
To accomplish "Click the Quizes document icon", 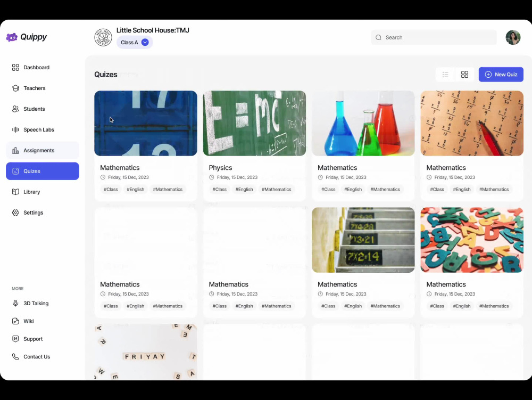I will point(15,171).
